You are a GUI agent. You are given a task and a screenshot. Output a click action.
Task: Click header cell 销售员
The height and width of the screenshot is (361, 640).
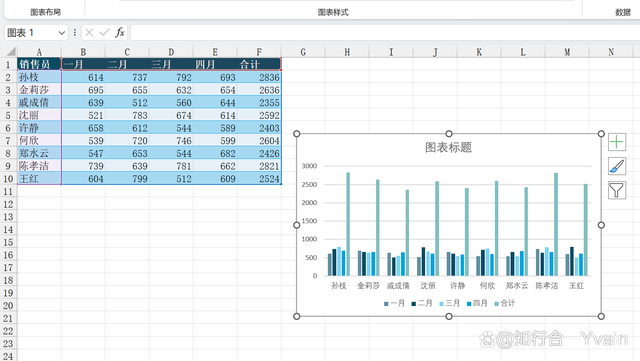(39, 65)
